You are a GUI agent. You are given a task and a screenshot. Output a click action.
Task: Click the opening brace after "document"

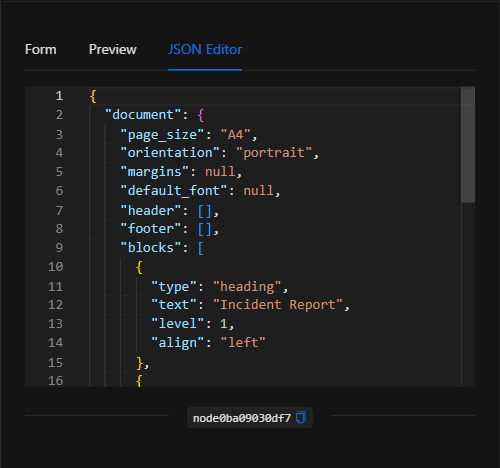coord(201,115)
